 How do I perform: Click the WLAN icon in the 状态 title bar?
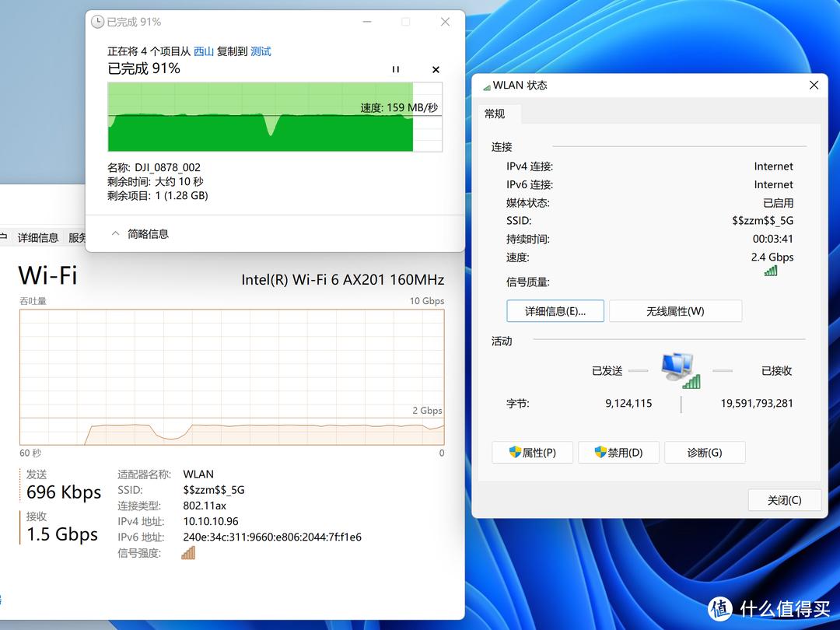[x=488, y=85]
